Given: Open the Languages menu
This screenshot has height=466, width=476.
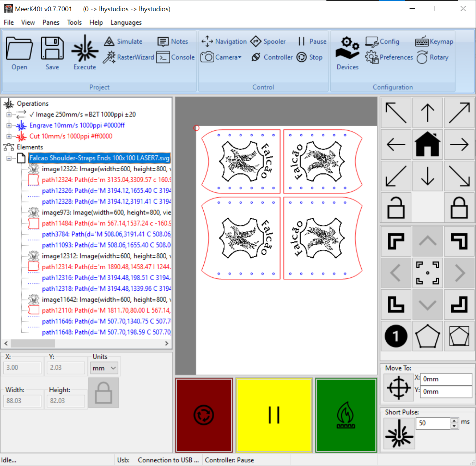Looking at the screenshot, I should (x=126, y=22).
